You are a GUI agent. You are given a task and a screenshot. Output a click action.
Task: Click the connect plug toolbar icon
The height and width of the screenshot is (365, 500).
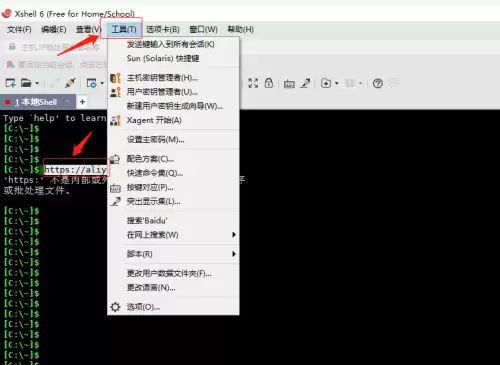click(70, 83)
